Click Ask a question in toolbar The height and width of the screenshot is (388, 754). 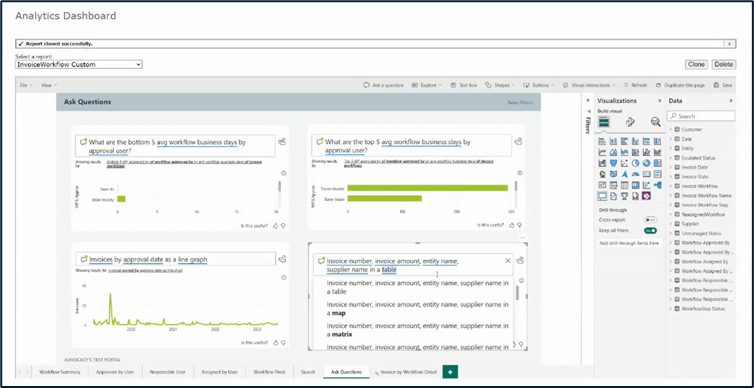pos(383,85)
